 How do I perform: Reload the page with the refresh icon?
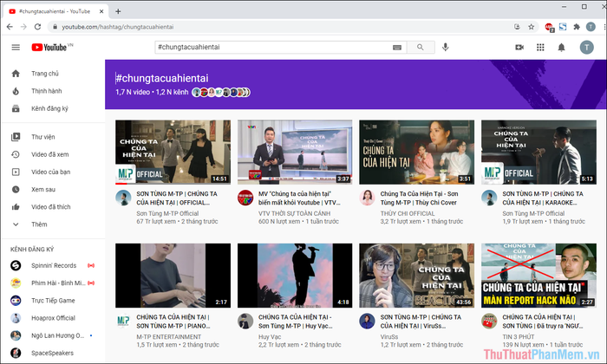pos(37,27)
